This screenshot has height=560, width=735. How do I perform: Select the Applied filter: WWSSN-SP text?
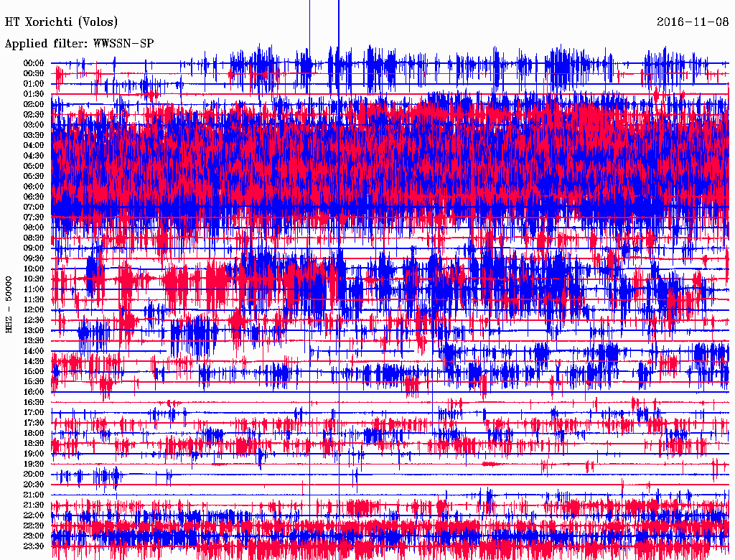[x=79, y=43]
